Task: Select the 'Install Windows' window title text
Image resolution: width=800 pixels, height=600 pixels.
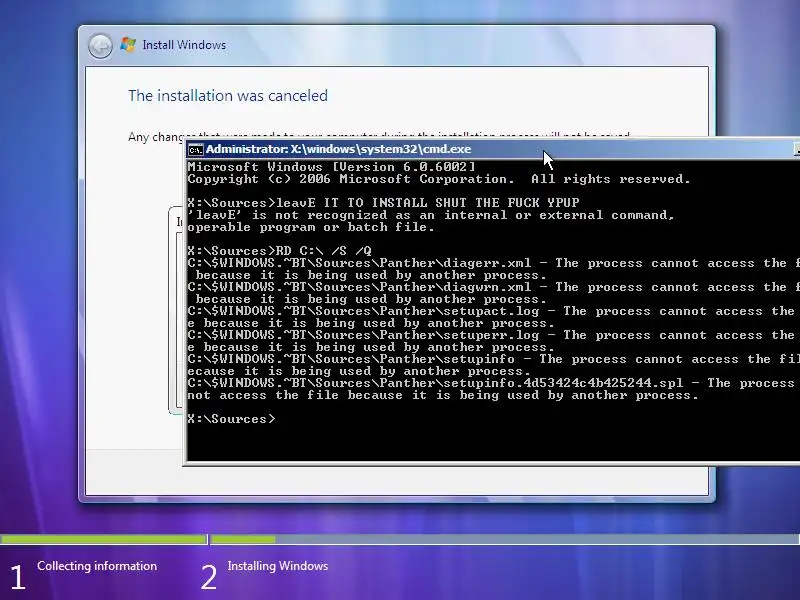Action: 184,45
